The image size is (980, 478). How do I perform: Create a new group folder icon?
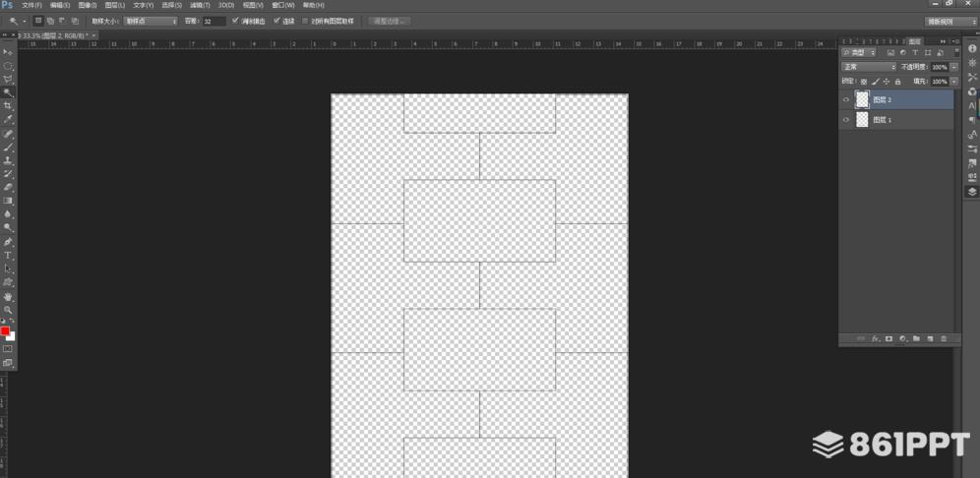(916, 338)
